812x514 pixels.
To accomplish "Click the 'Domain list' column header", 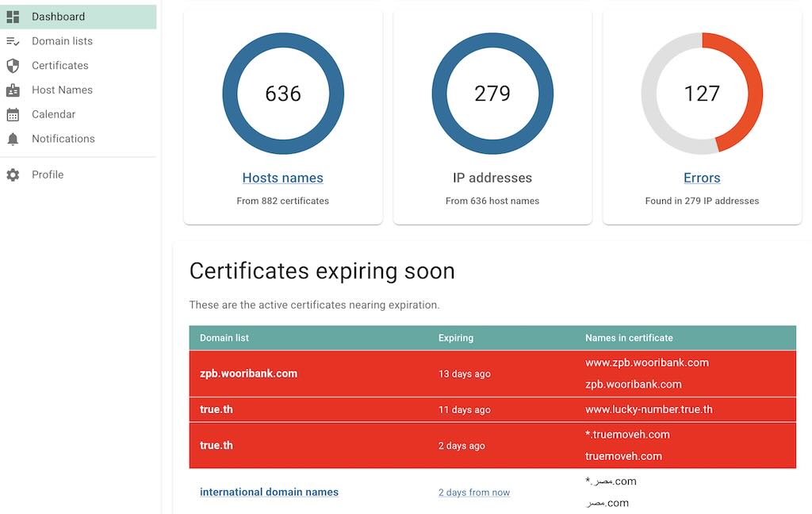I will 224,338.
